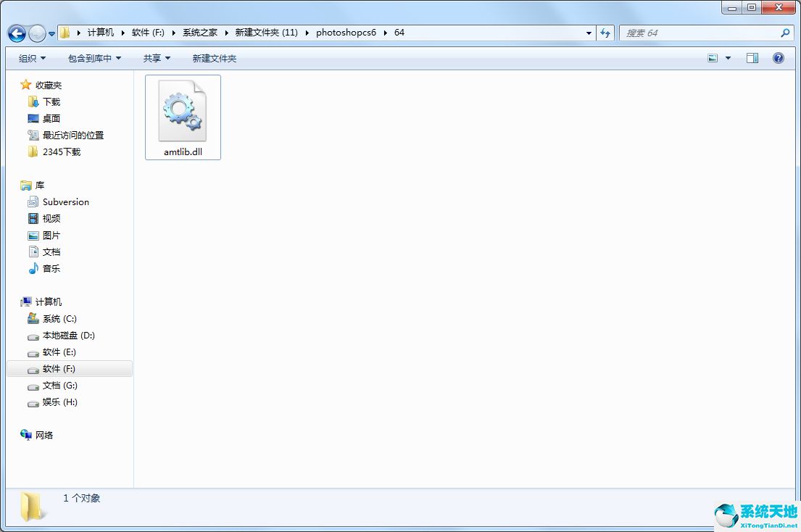The image size is (801, 532).
Task: Click the 本地磁盘 (D:) drive icon
Action: (x=33, y=337)
